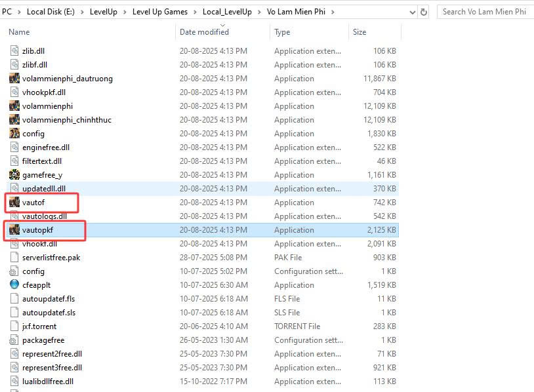534x392 pixels.
Task: Select the zlib.dll file icon
Action: 14,51
